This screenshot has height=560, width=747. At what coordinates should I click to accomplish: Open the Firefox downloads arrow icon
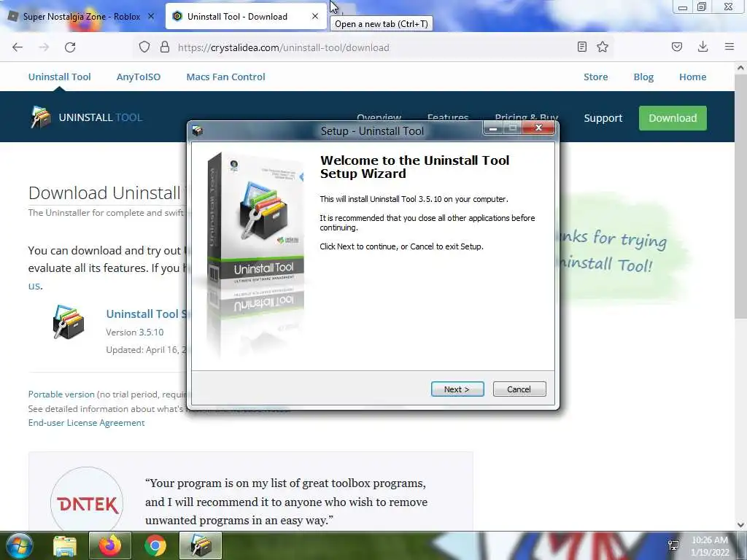[x=703, y=47]
